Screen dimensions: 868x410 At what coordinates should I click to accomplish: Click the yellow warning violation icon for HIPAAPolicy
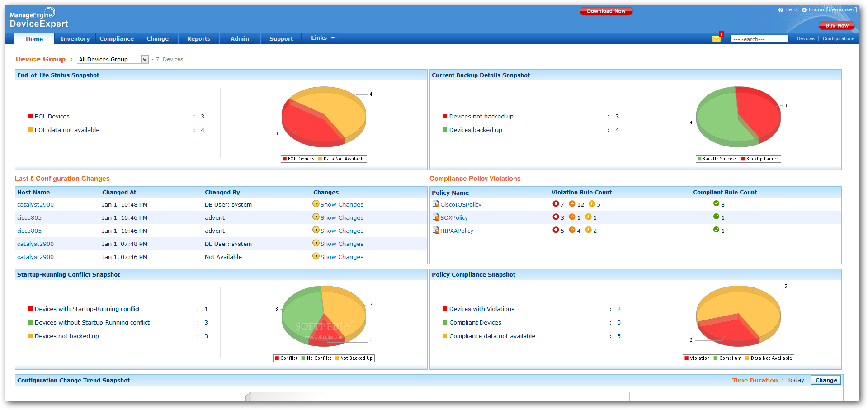coord(588,230)
